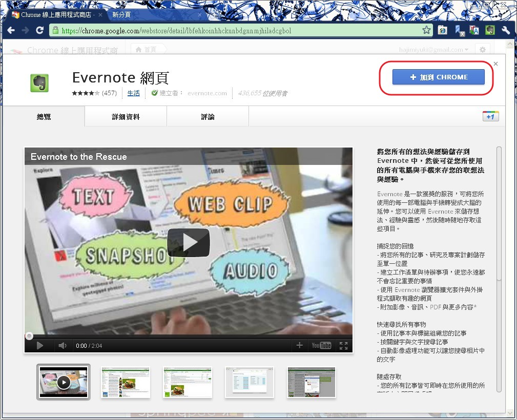517x420 pixels.
Task: Click the Evernote 網頁 title text
Action: point(120,78)
